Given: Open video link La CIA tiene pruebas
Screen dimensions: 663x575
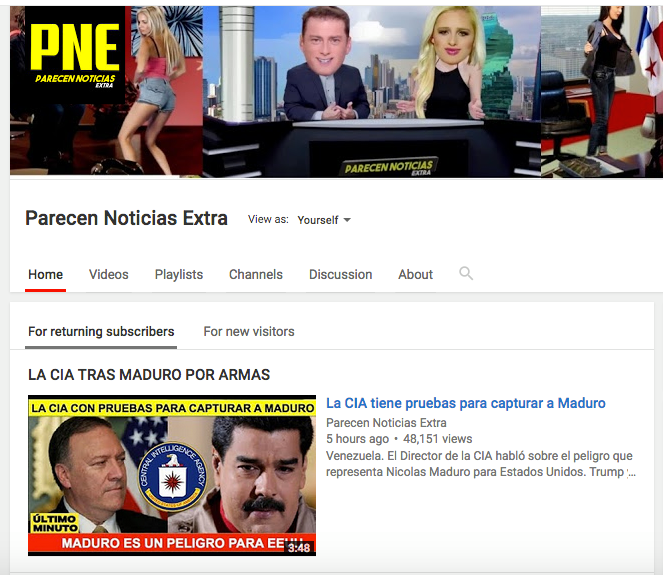Looking at the screenshot, I should (x=466, y=403).
